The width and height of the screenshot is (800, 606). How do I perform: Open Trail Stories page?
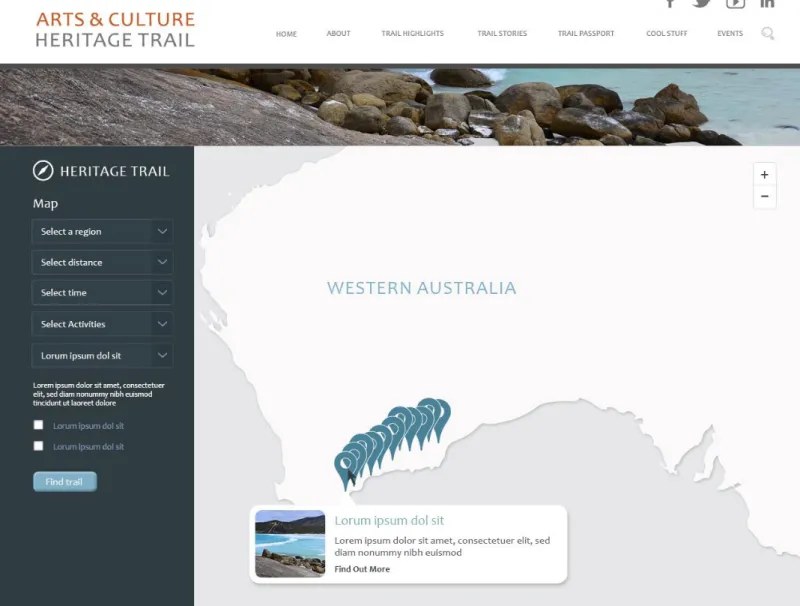coord(502,33)
